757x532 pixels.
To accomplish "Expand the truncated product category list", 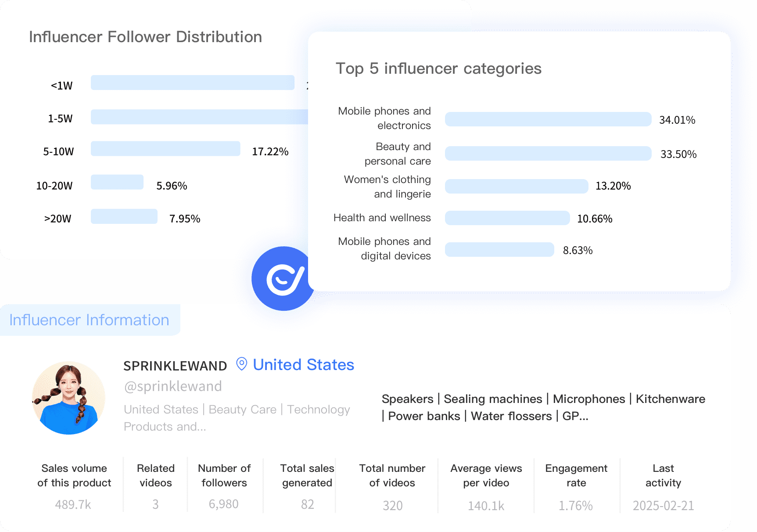I will click(576, 416).
